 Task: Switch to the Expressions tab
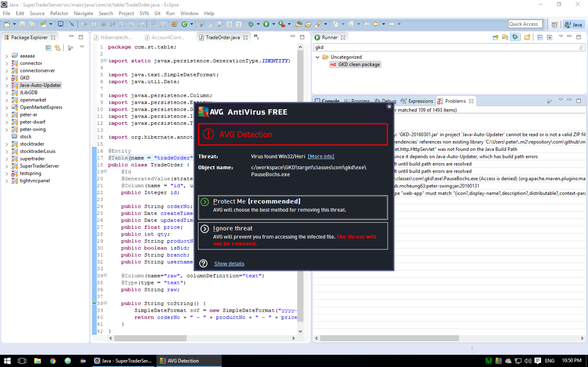pyautogui.click(x=417, y=101)
